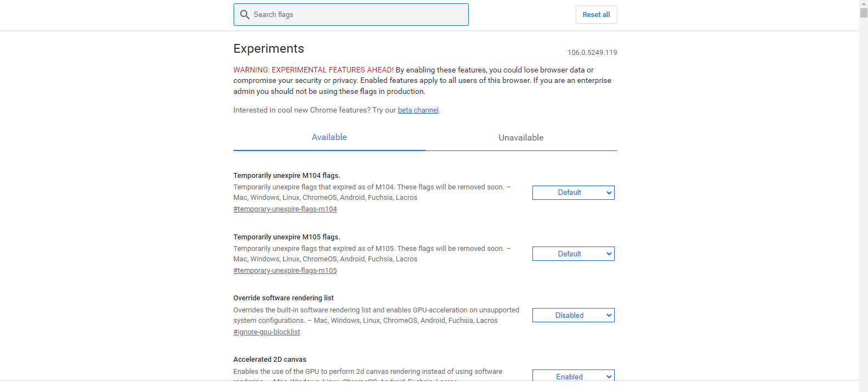Open the M105 flags Default dropdown
Screen dimensions: 868x392
pos(573,254)
